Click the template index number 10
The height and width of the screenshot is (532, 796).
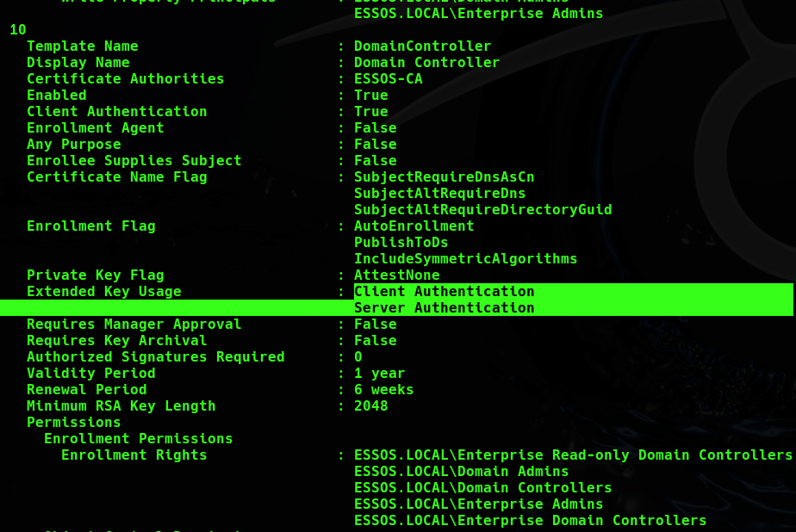pos(18,30)
